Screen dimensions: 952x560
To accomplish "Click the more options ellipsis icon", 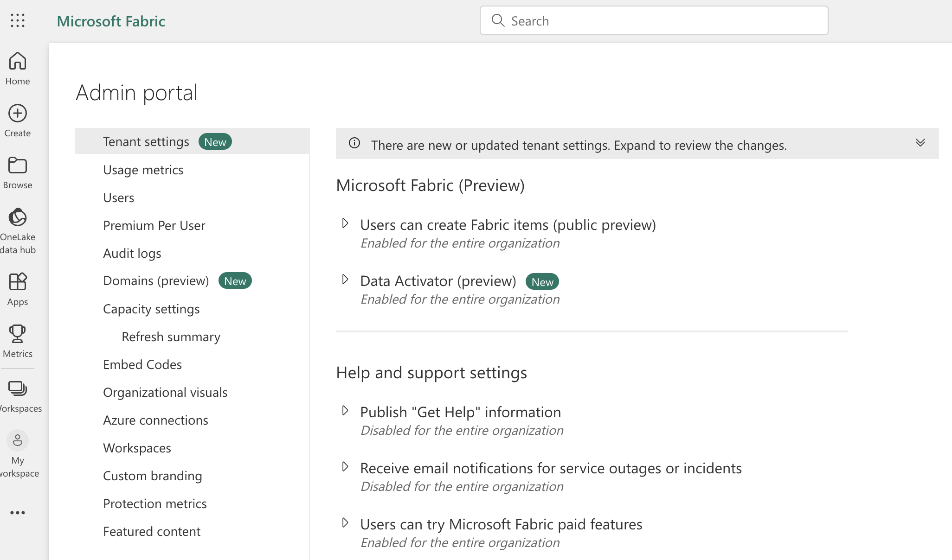I will click(x=18, y=513).
